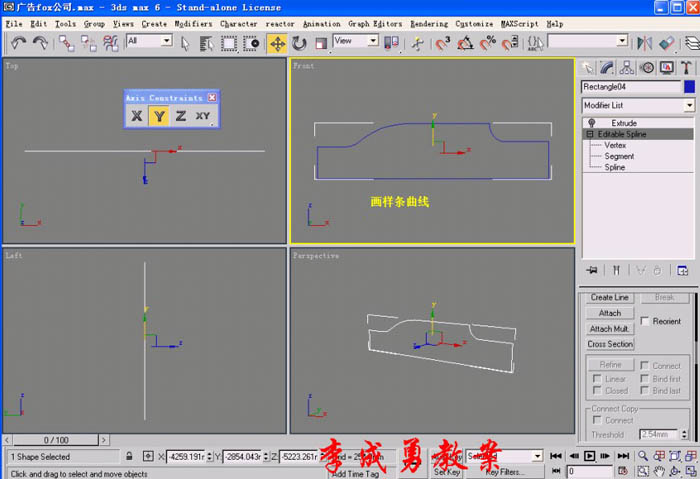Screen dimensions: 700x479
Task: Click the Align tool icon
Action: [x=667, y=43]
